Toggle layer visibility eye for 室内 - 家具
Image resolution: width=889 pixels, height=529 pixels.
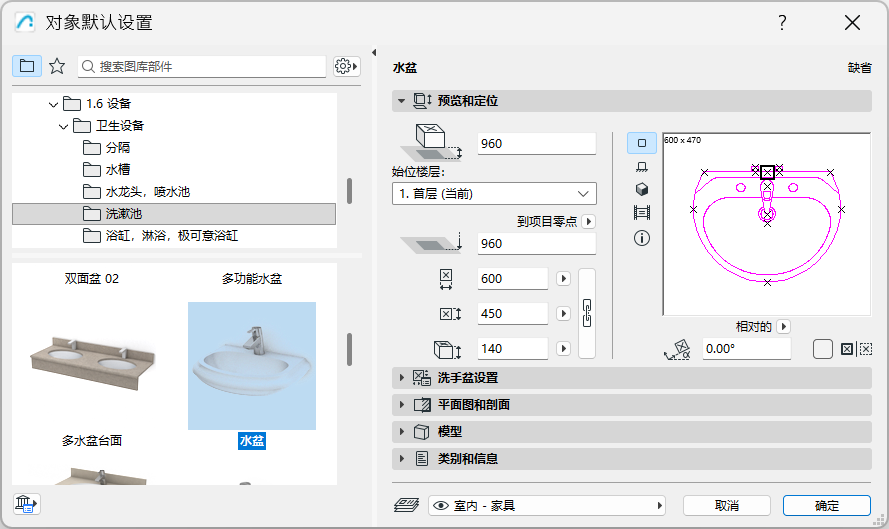point(440,506)
